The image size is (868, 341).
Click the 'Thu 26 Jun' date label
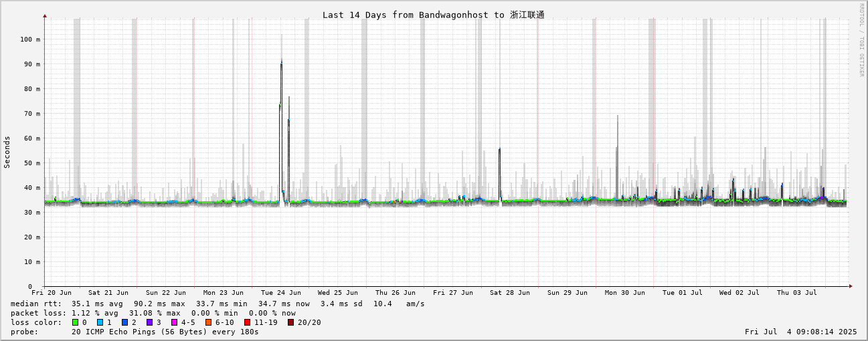396,293
